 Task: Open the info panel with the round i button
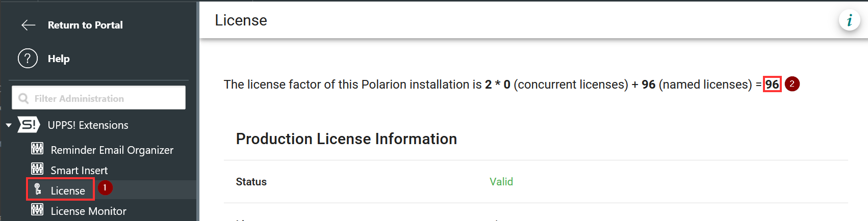click(849, 21)
